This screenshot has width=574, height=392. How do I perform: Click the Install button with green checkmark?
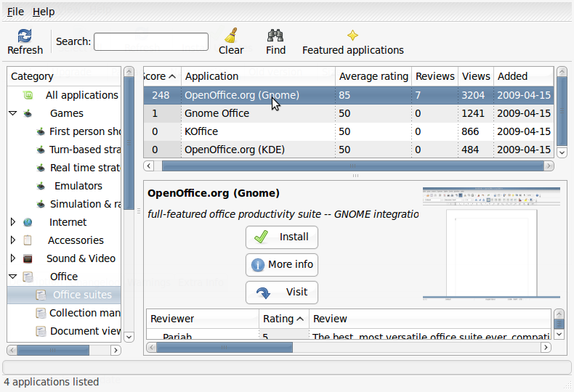click(x=282, y=237)
